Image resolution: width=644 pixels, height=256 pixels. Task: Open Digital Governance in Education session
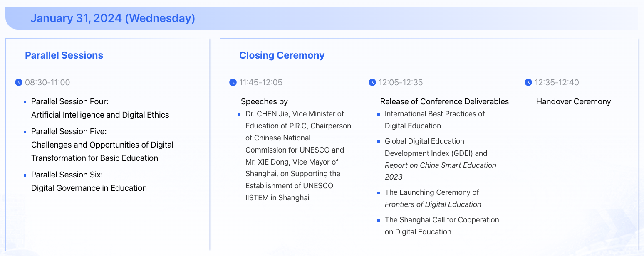(x=89, y=188)
